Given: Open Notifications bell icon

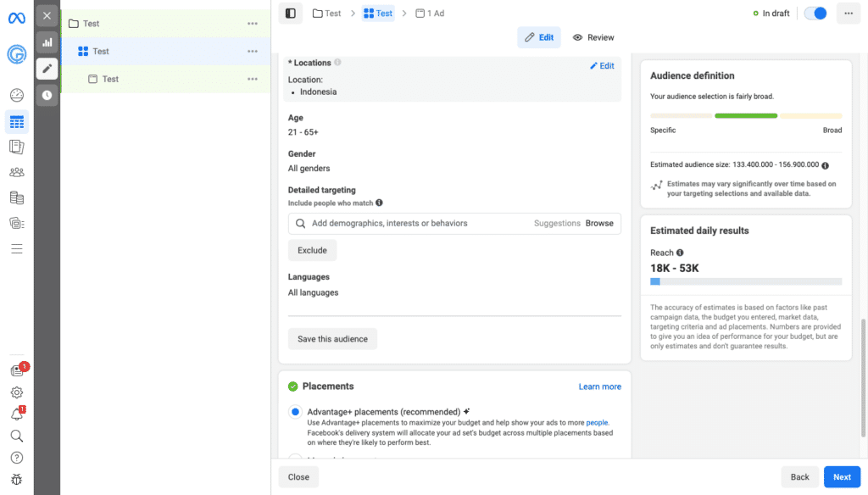Looking at the screenshot, I should (17, 414).
